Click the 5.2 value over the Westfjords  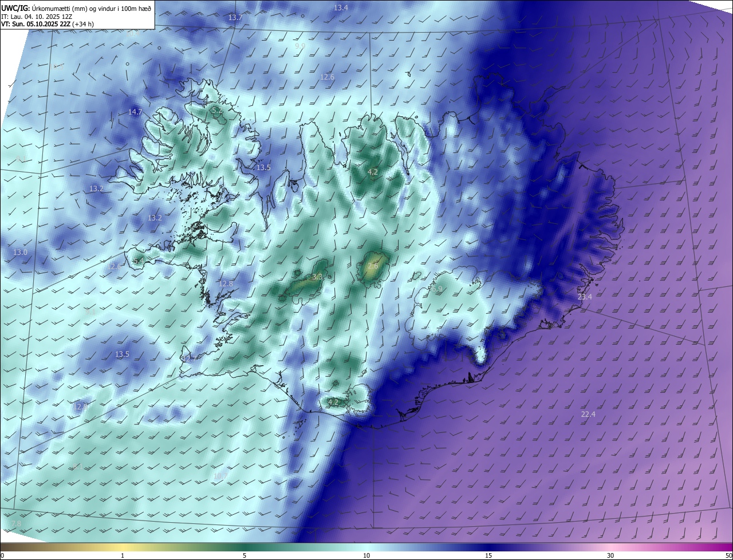point(217,109)
